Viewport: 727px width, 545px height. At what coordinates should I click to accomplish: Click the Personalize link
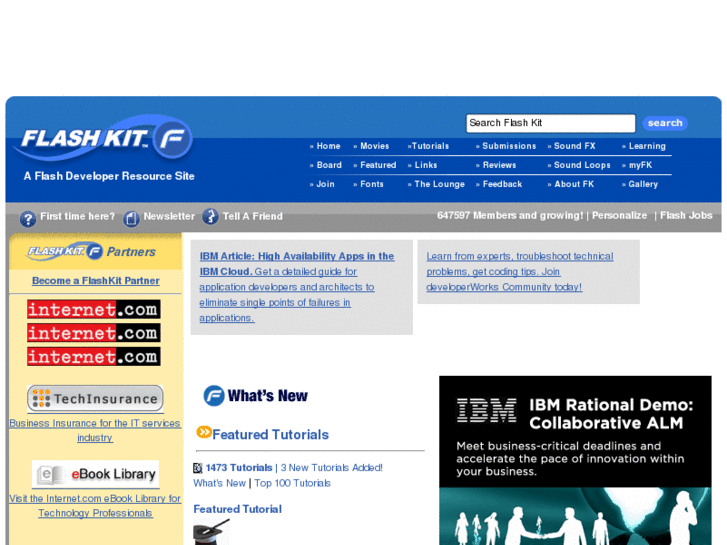click(x=619, y=216)
